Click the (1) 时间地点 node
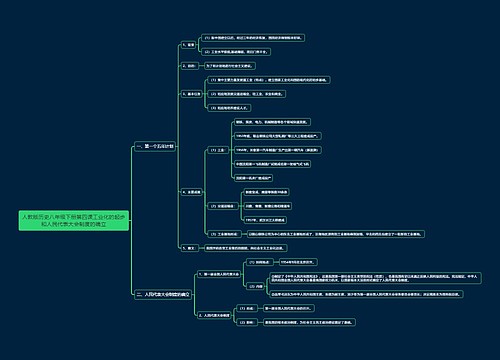The width and height of the screenshot is (500, 360). (259, 262)
